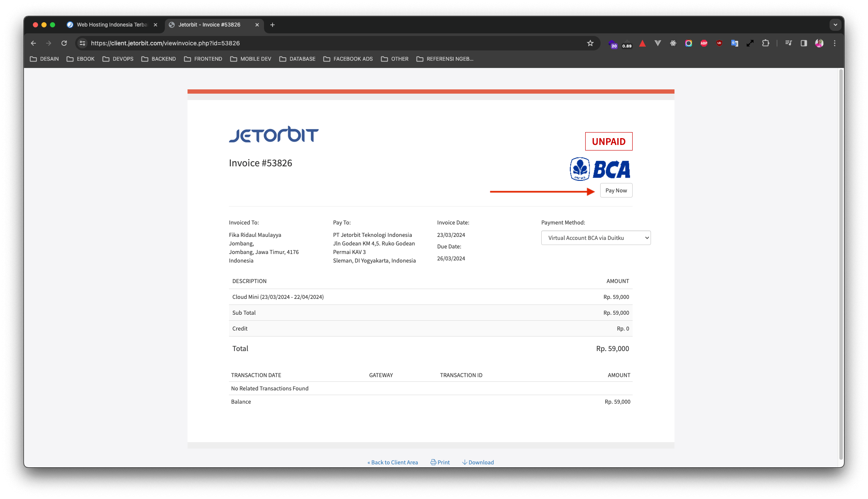Switch to Jetorbit Invoice #53826 tab
Screen dimensions: 868x499
pos(209,25)
